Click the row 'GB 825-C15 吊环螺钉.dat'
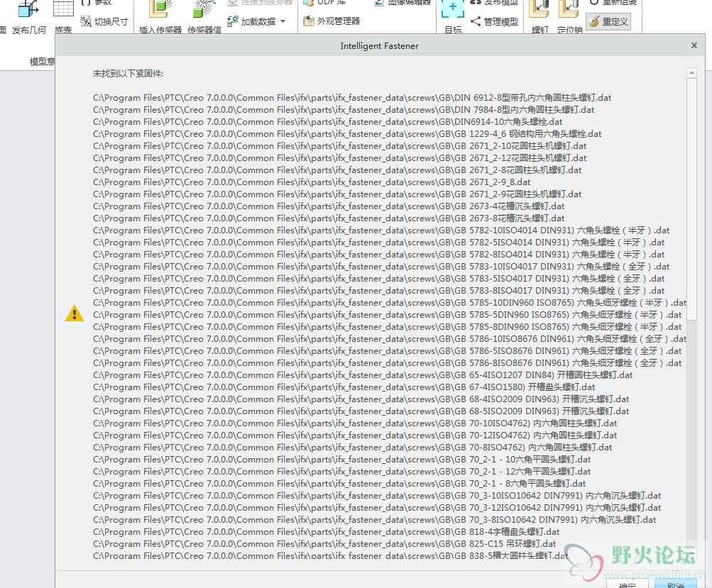This screenshot has width=712, height=588. pyautogui.click(x=324, y=543)
